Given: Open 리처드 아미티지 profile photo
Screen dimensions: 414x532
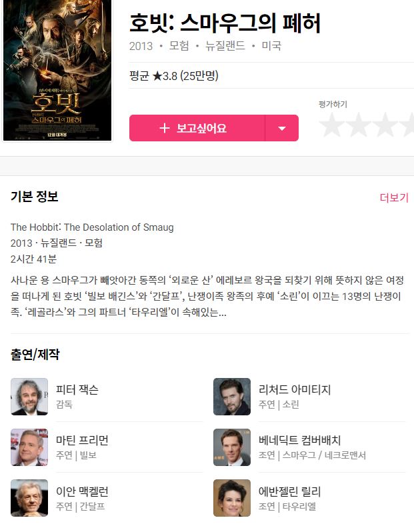Looking at the screenshot, I should click(232, 396).
